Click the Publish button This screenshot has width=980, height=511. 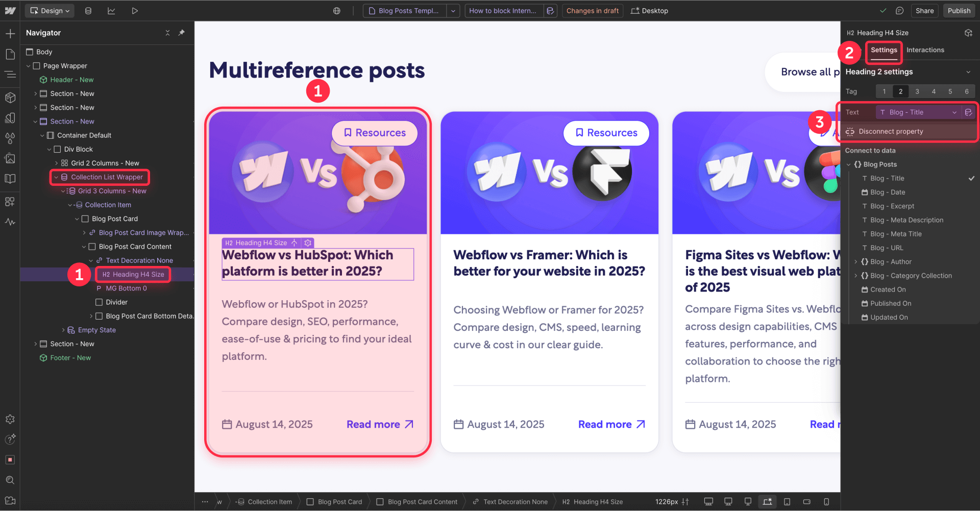point(959,11)
